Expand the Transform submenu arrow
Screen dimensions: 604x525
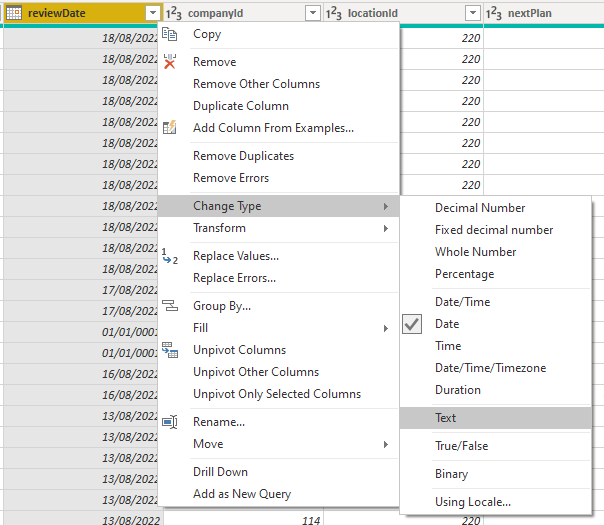click(x=386, y=228)
